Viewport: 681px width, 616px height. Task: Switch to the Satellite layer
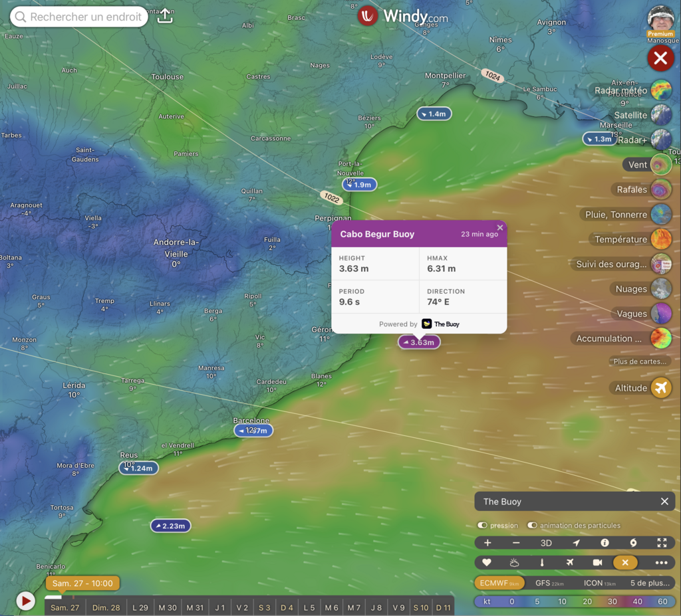(x=660, y=115)
